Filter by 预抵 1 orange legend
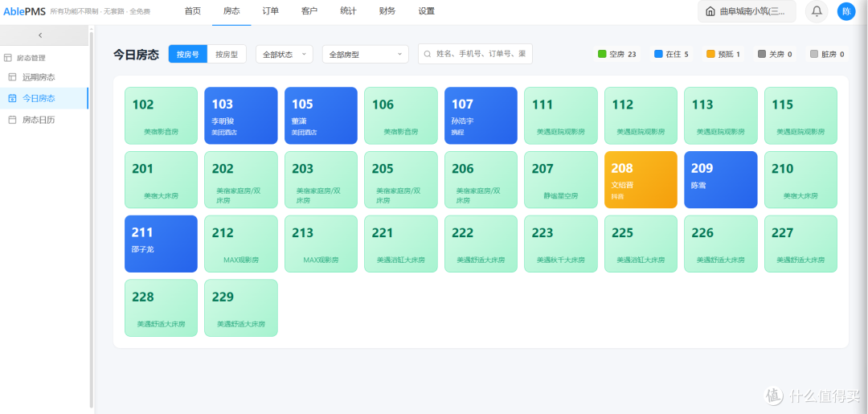The width and height of the screenshot is (868, 414). (x=723, y=54)
